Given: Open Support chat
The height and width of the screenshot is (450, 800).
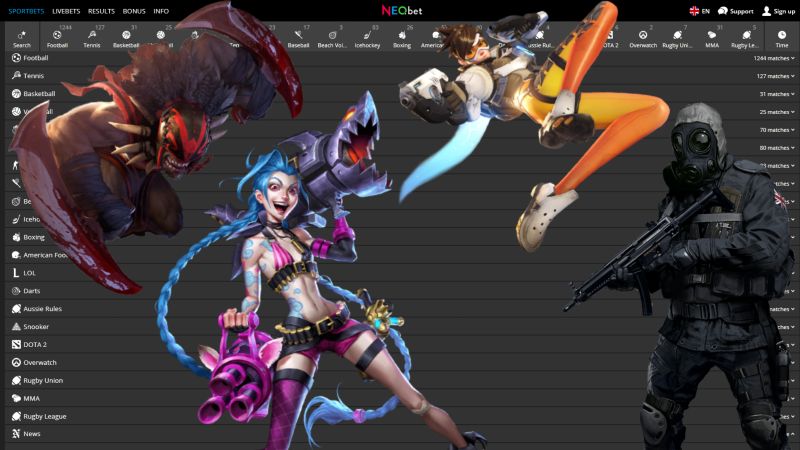Looking at the screenshot, I should point(735,11).
